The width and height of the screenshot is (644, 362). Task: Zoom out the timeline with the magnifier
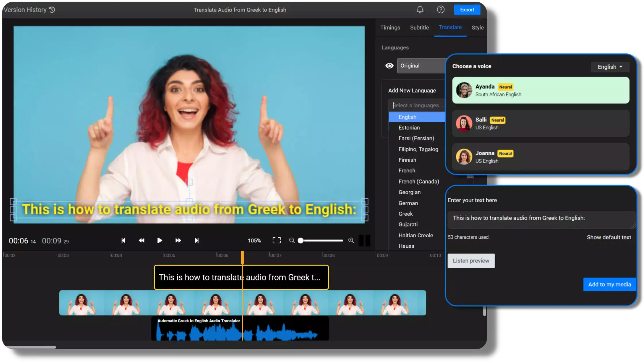click(x=292, y=240)
